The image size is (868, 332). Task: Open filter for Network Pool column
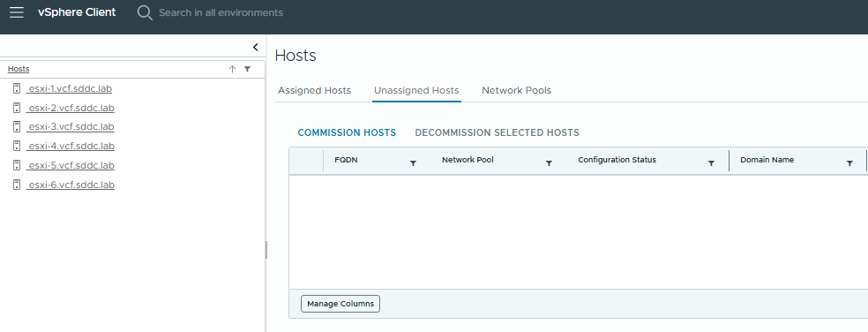[550, 163]
